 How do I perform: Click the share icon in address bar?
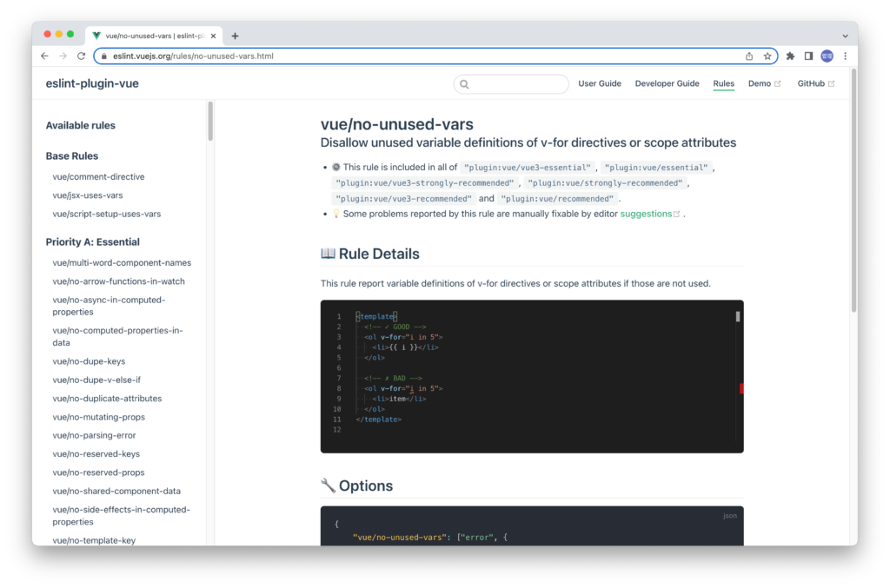[x=749, y=55]
